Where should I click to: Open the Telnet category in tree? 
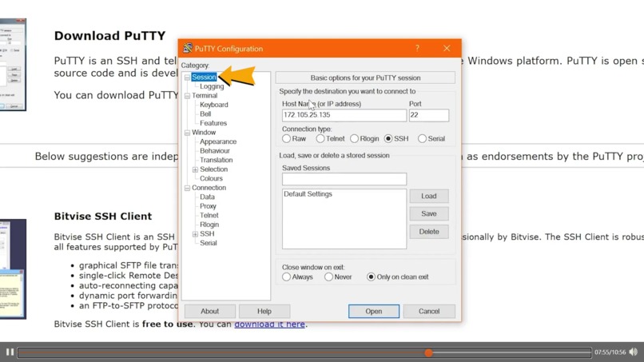[209, 215]
